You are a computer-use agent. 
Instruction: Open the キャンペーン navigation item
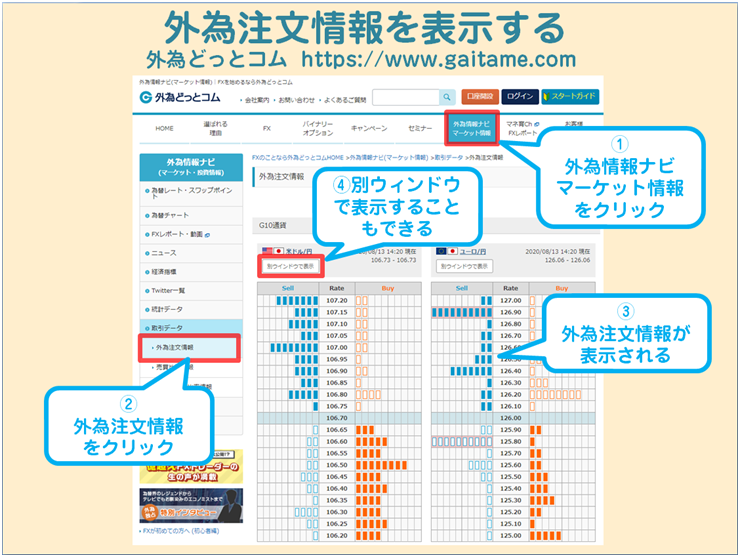coord(369,129)
